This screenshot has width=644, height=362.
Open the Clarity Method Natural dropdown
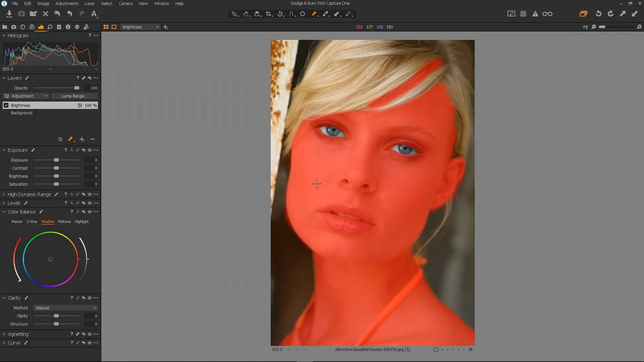[x=66, y=308]
